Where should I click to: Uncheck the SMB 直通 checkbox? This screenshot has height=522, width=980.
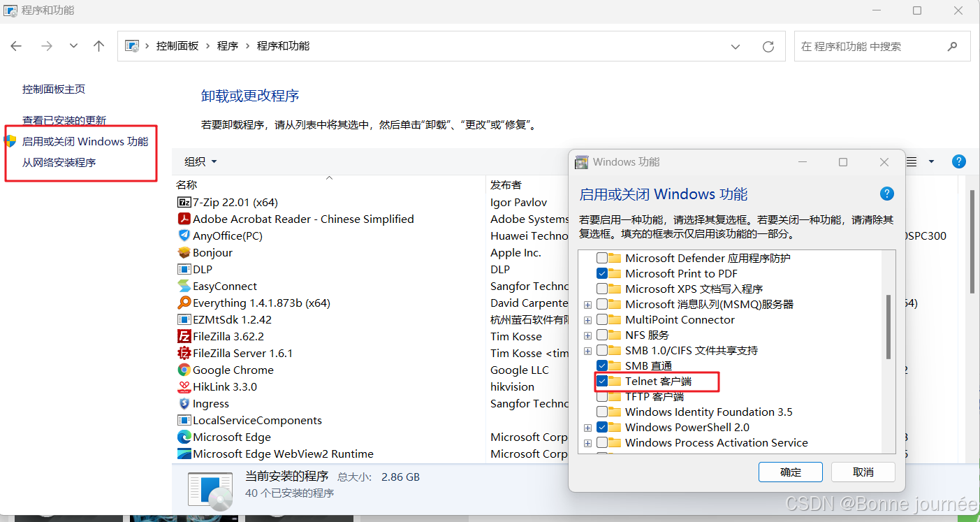601,365
